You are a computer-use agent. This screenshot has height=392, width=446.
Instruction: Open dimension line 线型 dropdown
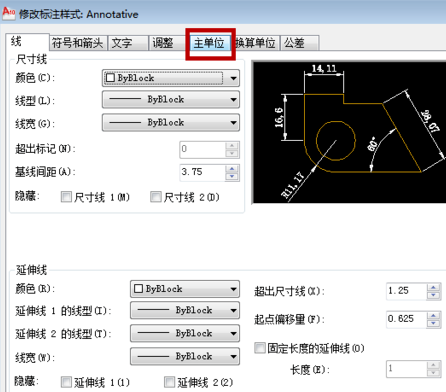pos(171,99)
